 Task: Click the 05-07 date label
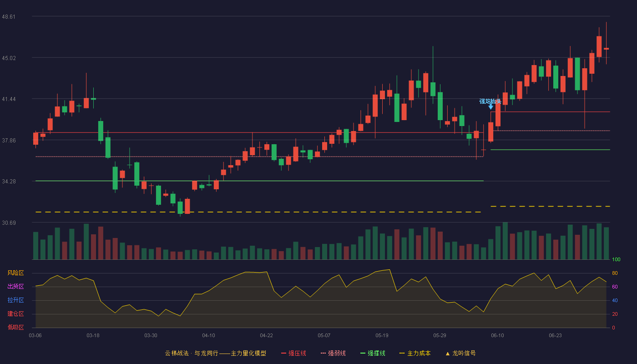(x=324, y=335)
